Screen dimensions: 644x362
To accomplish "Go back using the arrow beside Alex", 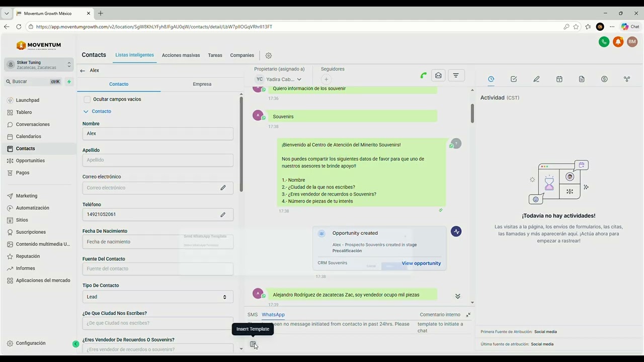I will pyautogui.click(x=83, y=70).
